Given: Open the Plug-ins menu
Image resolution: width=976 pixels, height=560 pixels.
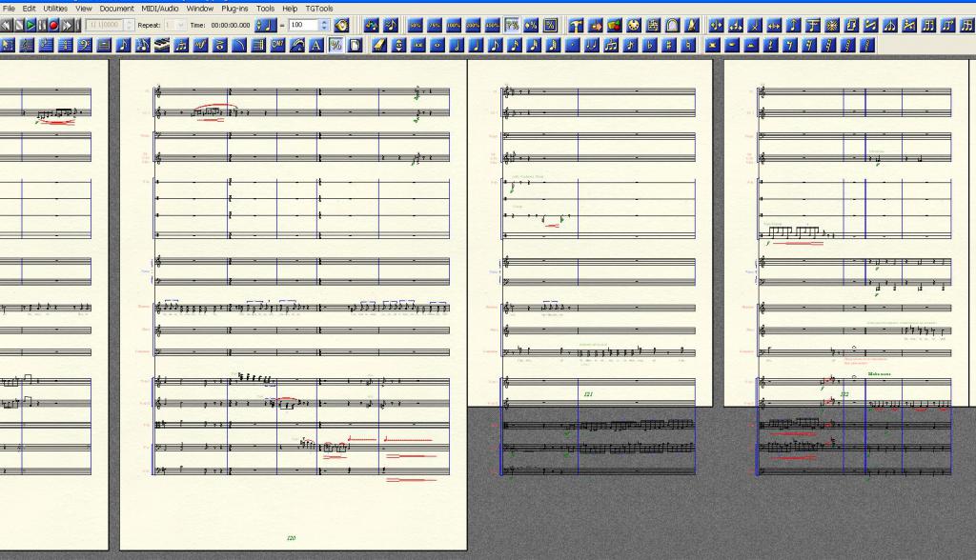Looking at the screenshot, I should [x=234, y=8].
